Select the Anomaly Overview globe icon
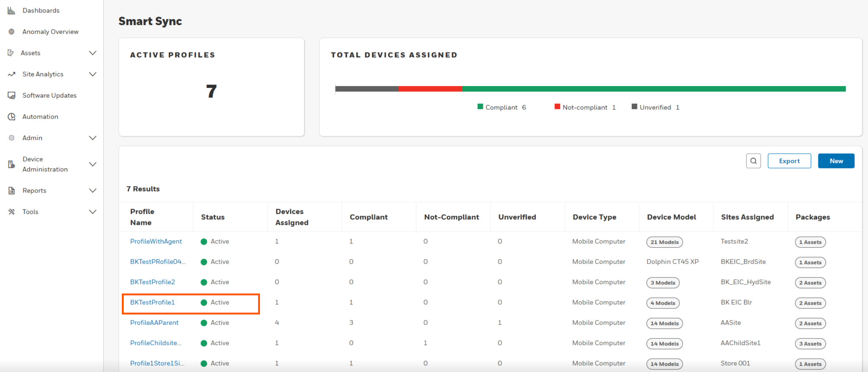The width and height of the screenshot is (868, 372). click(11, 31)
